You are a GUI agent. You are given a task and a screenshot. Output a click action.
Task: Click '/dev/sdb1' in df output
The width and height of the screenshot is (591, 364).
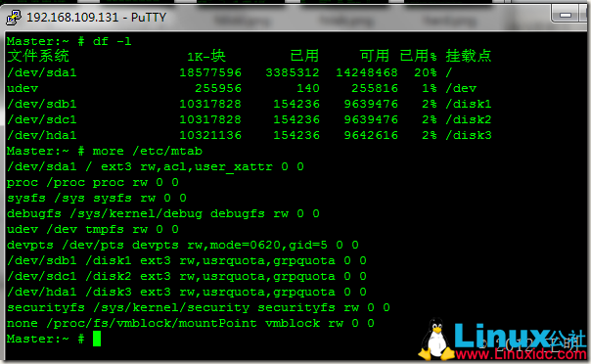point(42,104)
